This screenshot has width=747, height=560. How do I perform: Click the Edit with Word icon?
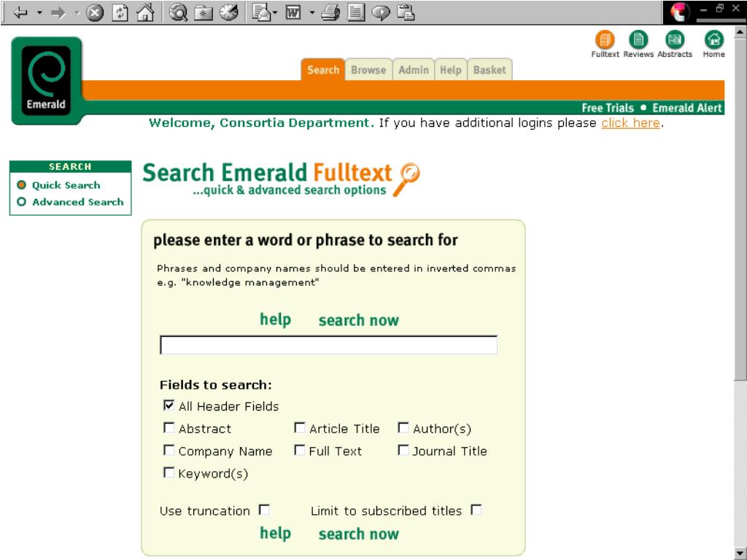[x=293, y=12]
